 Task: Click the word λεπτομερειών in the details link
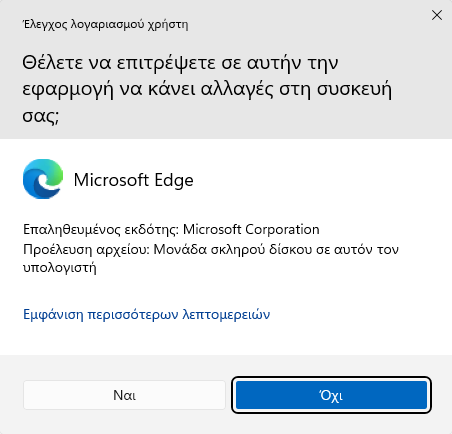(226, 314)
